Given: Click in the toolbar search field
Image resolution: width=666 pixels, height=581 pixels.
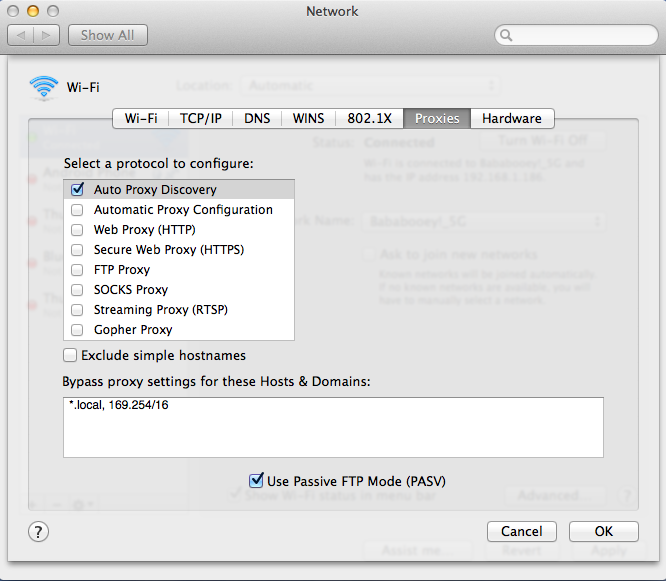Looking at the screenshot, I should (x=576, y=35).
